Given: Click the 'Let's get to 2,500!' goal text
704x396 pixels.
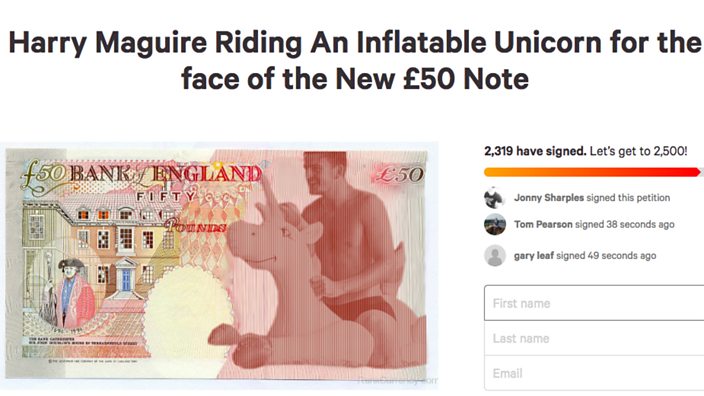Looking at the screenshot, I should click(x=638, y=151).
